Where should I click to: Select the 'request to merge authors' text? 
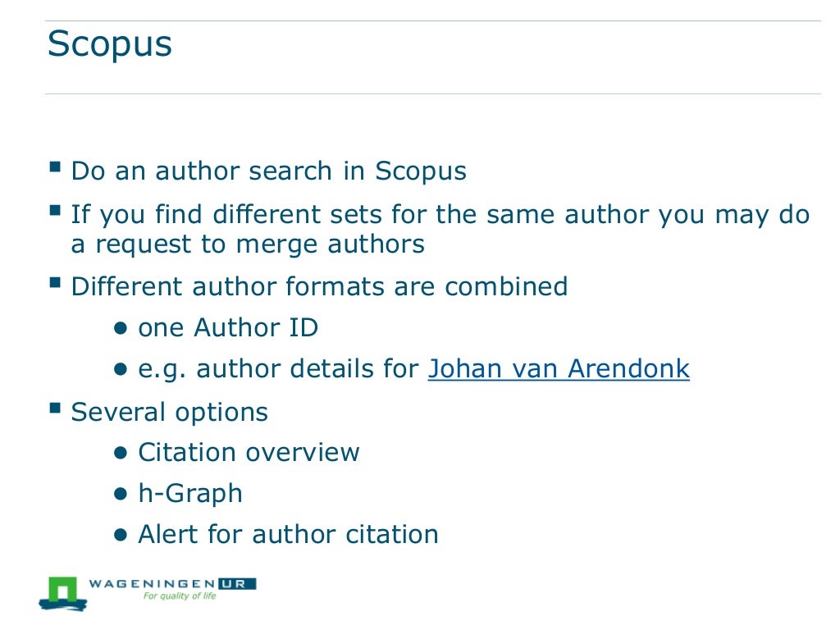(260, 244)
